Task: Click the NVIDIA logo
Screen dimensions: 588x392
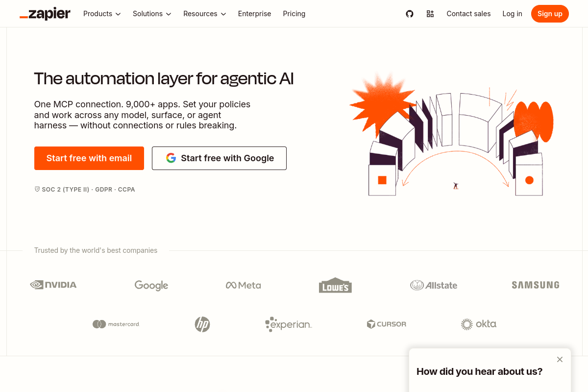Action: pyautogui.click(x=53, y=285)
